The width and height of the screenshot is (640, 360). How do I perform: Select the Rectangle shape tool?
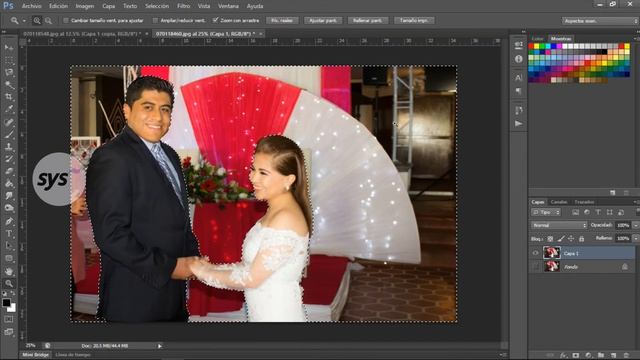[9, 258]
